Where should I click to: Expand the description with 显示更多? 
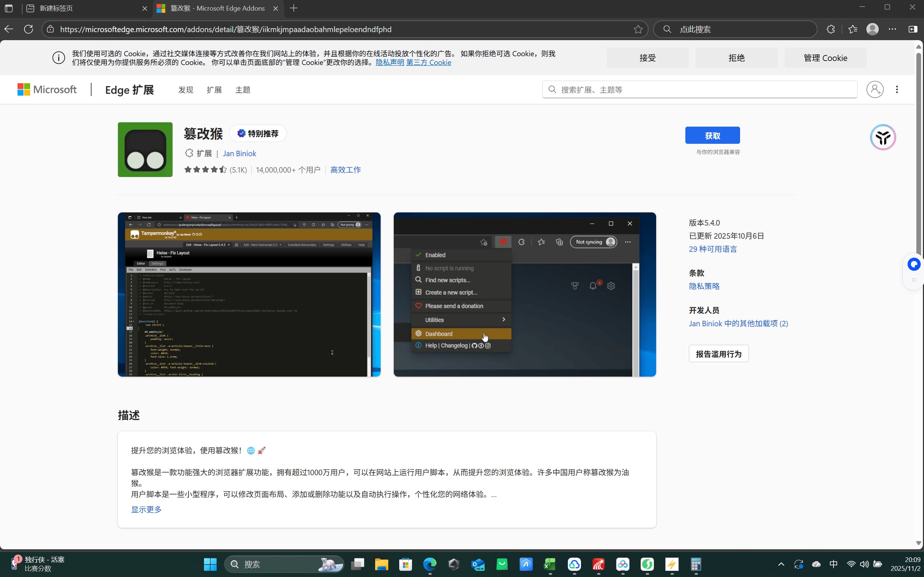[x=146, y=509]
